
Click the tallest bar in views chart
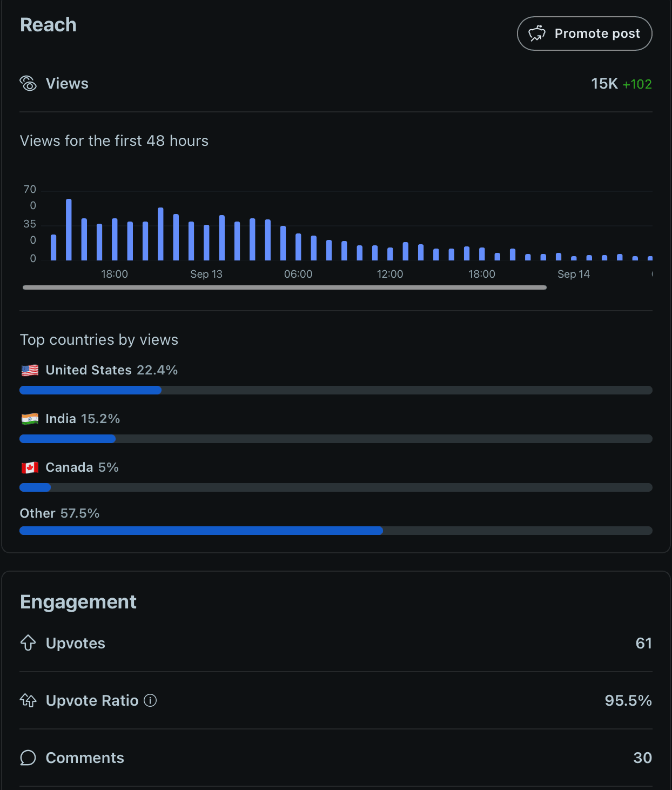coord(69,230)
